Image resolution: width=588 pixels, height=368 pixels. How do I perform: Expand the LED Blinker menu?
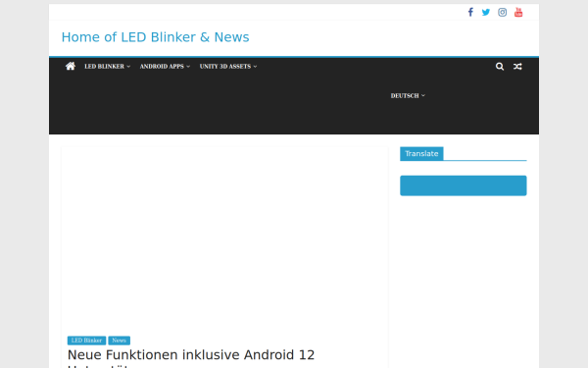(107, 67)
